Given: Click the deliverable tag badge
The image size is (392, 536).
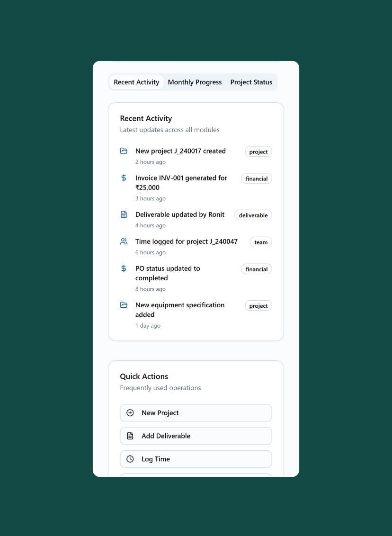Looking at the screenshot, I should click(x=253, y=215).
